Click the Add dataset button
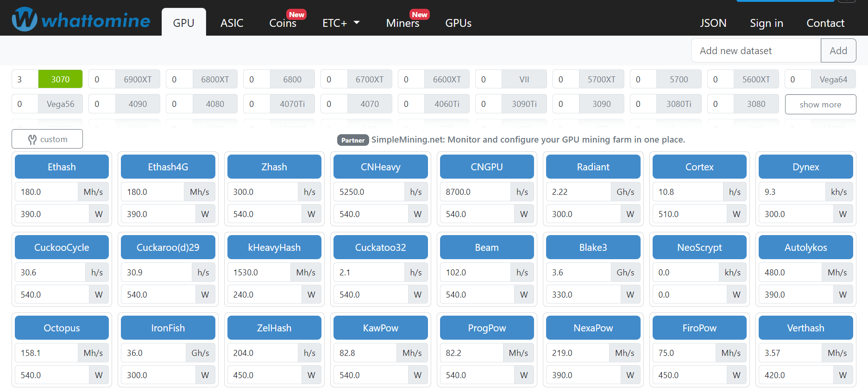 838,51
